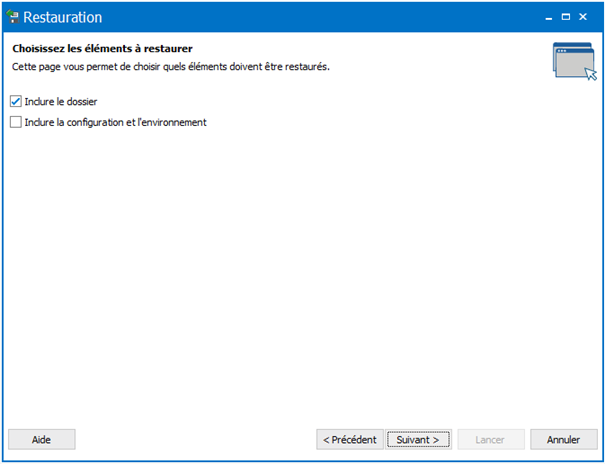Click the "Inclure la configuration et l'environnement" label
The height and width of the screenshot is (464, 605).
coord(116,122)
